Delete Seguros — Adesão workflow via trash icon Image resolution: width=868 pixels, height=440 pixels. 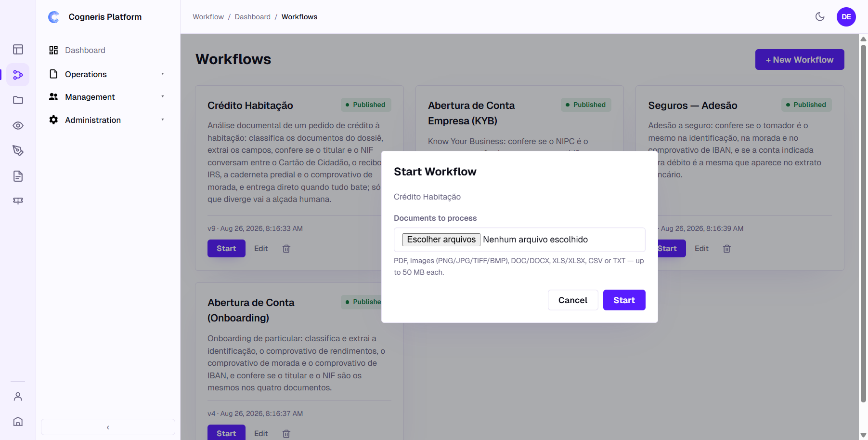tap(727, 249)
